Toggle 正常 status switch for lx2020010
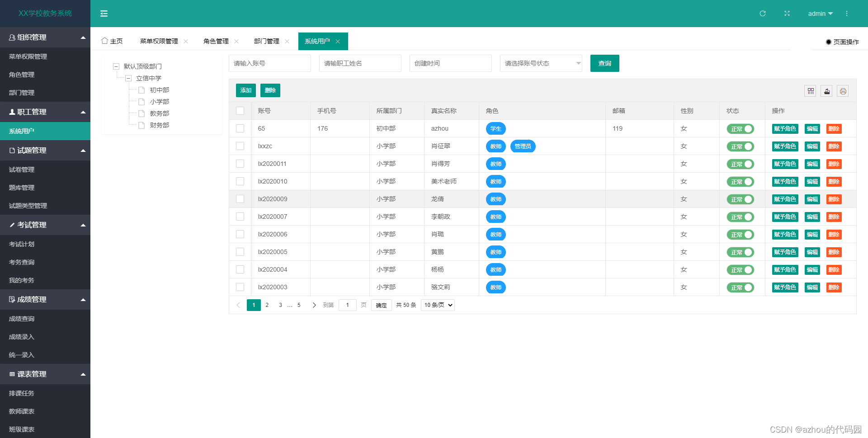Screen dimensions: 868x438 coord(741,182)
